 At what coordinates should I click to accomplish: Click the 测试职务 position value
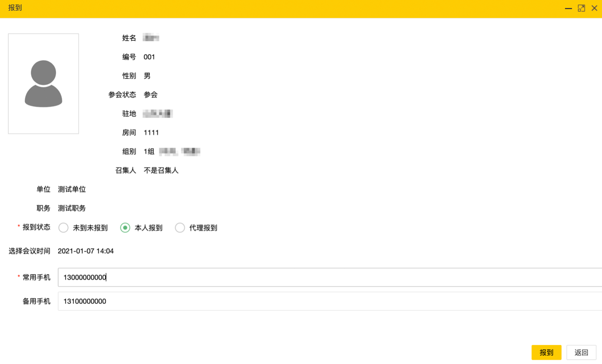coord(72,209)
